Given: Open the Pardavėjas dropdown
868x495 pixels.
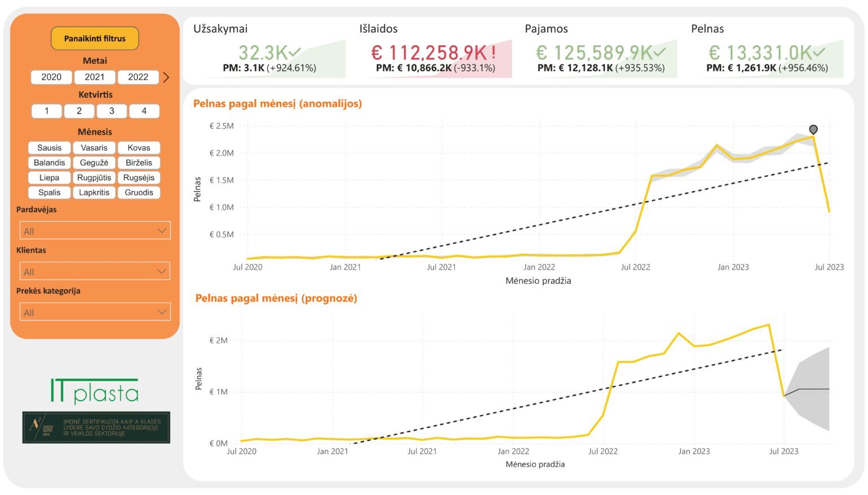Looking at the screenshot, I should [95, 231].
